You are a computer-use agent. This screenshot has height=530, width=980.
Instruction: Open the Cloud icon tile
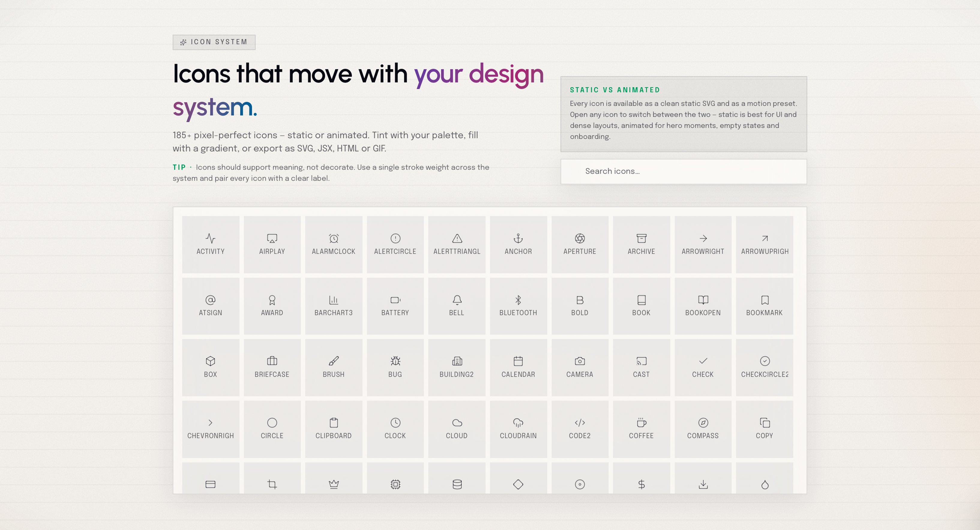(457, 429)
